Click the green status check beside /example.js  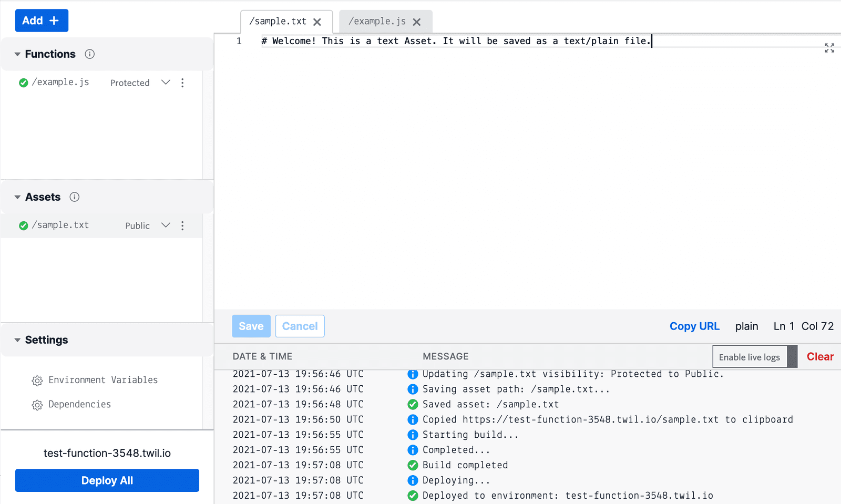(23, 82)
